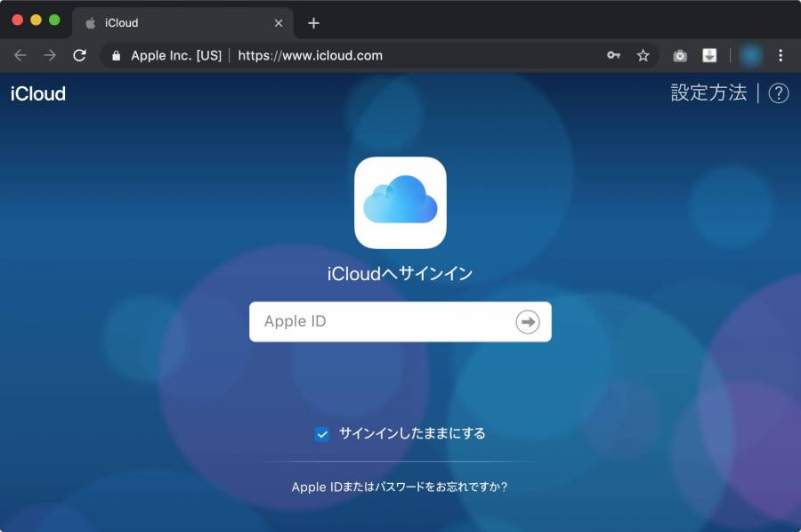801x532 pixels.
Task: Open the Chrome profile avatar
Action: (750, 55)
